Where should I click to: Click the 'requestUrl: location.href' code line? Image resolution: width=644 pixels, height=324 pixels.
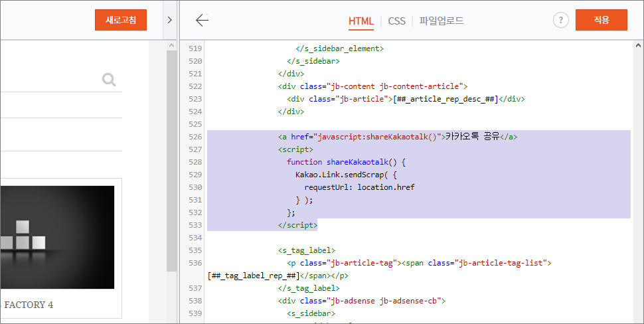click(x=359, y=187)
